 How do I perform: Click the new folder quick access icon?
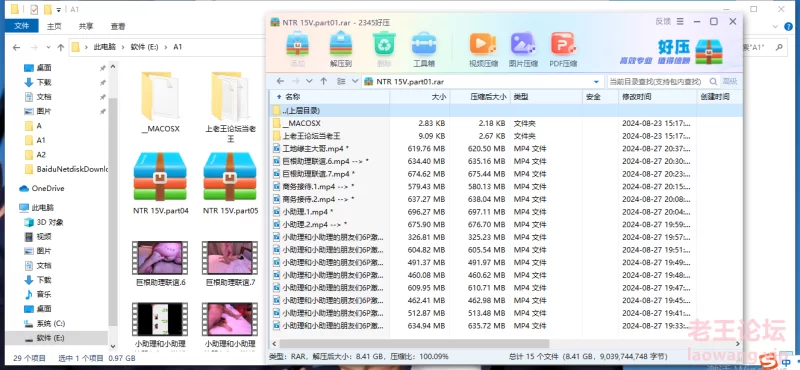47,10
